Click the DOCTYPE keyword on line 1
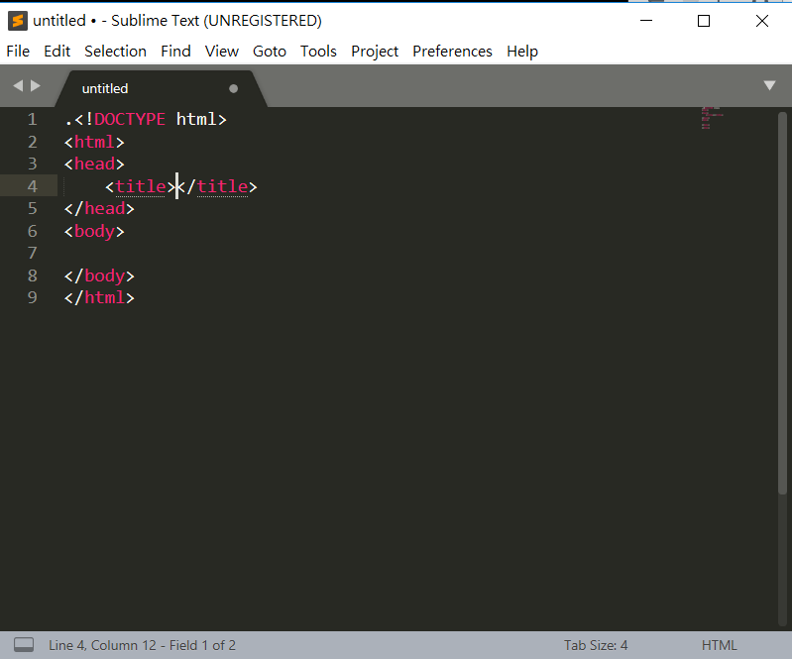 [130, 119]
